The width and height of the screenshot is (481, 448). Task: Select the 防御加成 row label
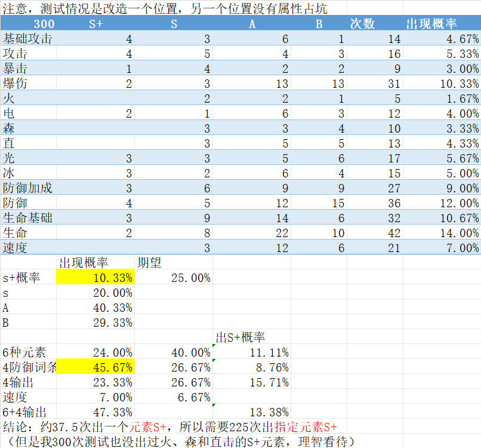27,188
